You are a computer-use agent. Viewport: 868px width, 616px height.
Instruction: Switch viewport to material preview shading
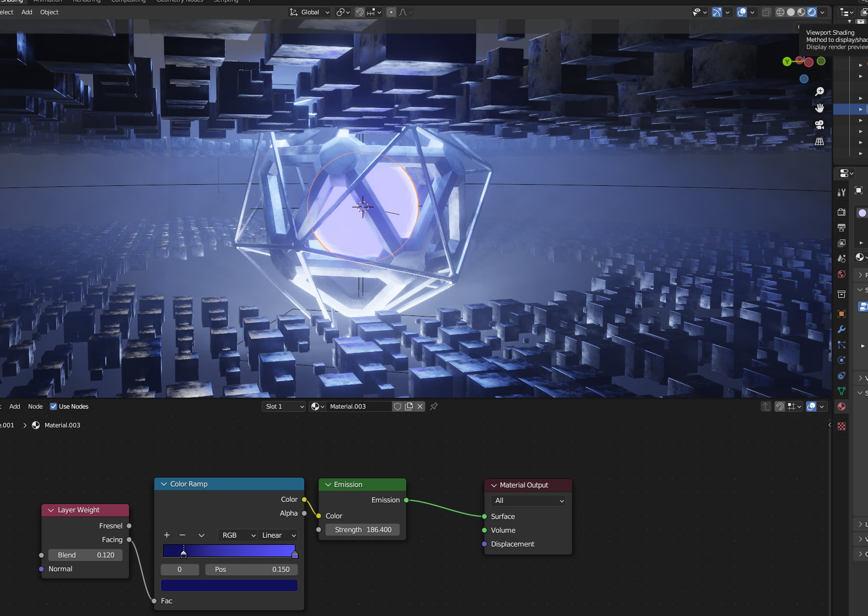(801, 12)
